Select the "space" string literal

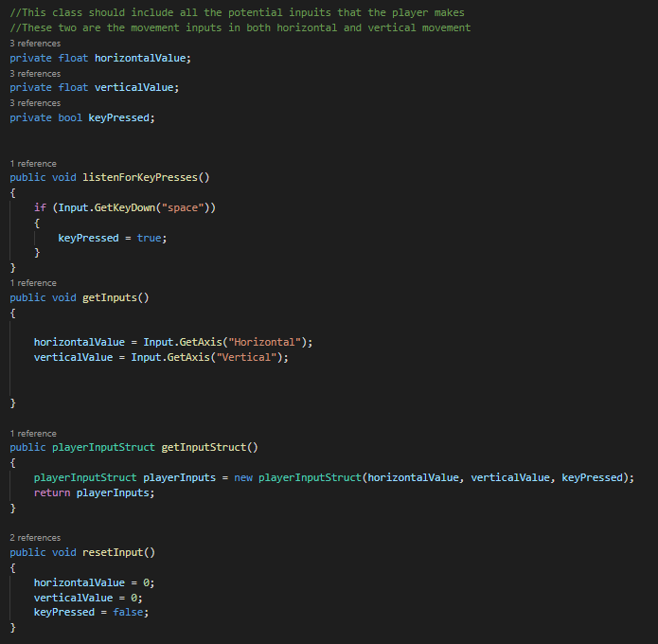pyautogui.click(x=183, y=207)
